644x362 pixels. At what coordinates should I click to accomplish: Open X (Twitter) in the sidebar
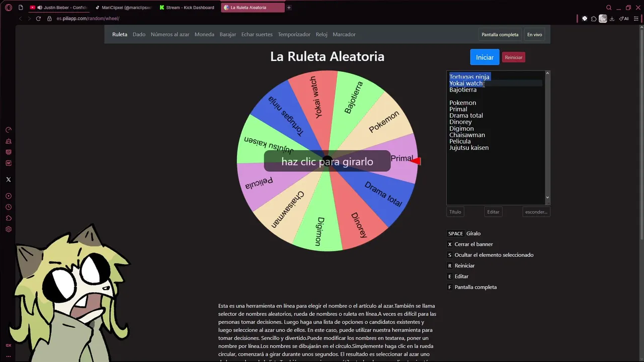pos(9,179)
